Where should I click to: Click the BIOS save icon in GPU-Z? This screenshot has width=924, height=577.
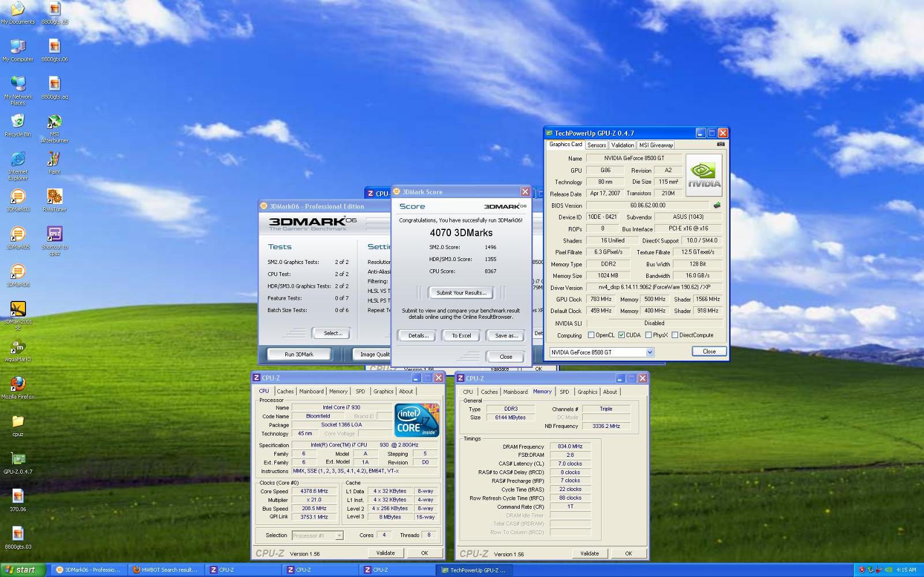point(717,205)
